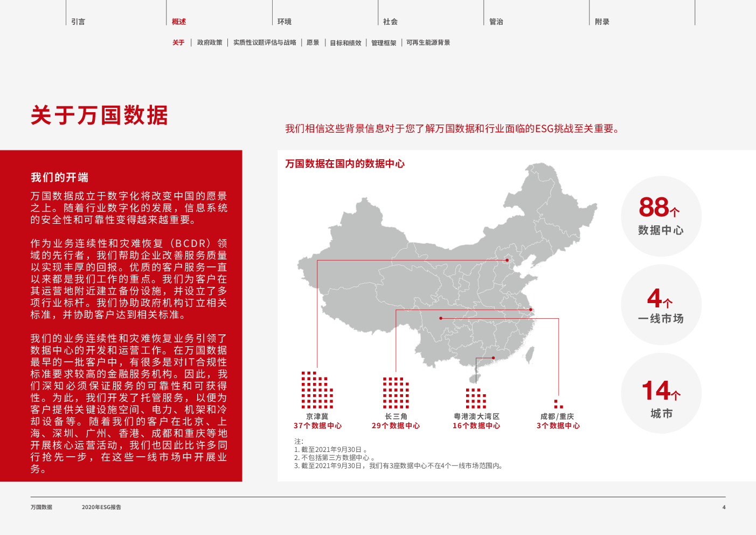
Task: Click footnote 1 截至2021年9月30日
Action: [x=331, y=449]
